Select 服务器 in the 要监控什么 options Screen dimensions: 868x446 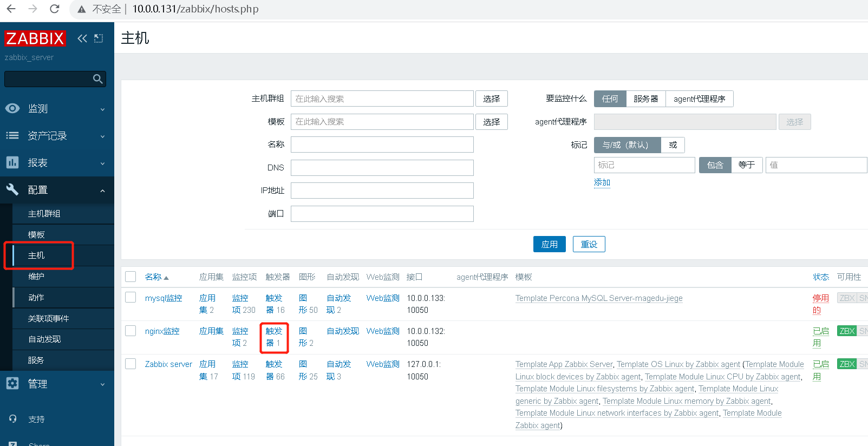coord(646,99)
